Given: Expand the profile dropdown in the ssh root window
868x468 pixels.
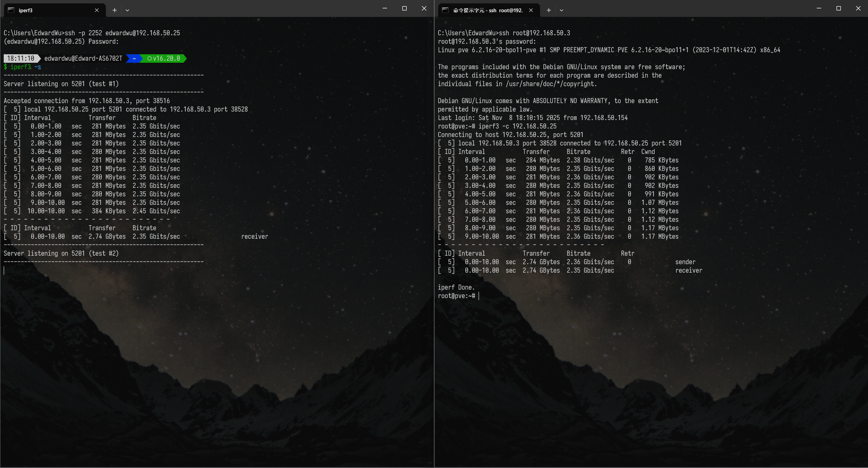Looking at the screenshot, I should 561,10.
